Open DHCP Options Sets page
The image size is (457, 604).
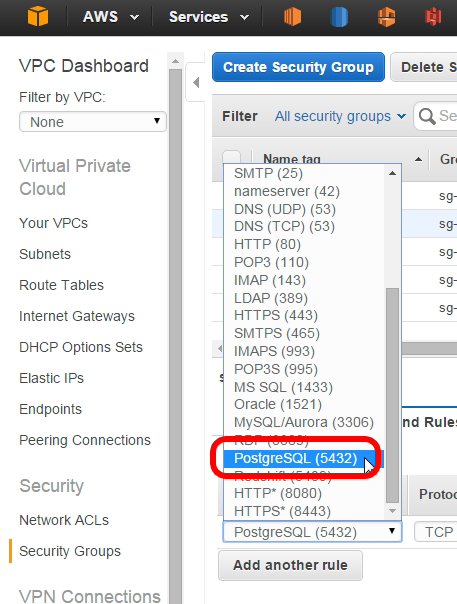[81, 347]
